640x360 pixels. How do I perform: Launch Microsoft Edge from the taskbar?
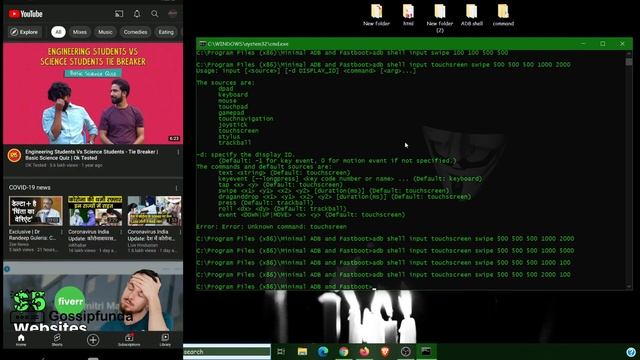click(x=323, y=351)
